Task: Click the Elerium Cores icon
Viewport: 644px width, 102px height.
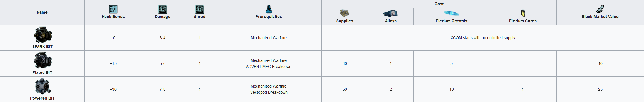Action: (523, 13)
